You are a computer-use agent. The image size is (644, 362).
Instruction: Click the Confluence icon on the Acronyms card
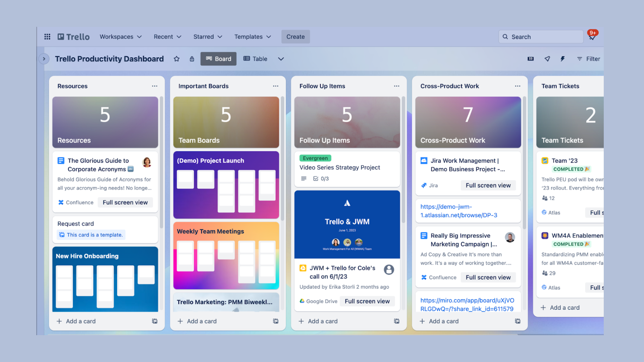click(61, 202)
